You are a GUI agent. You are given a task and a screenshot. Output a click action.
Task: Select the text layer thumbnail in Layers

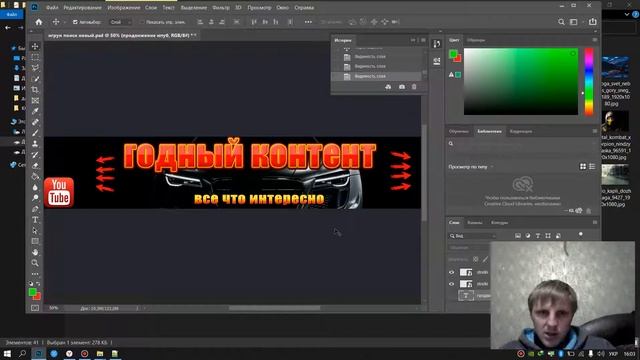[466, 296]
